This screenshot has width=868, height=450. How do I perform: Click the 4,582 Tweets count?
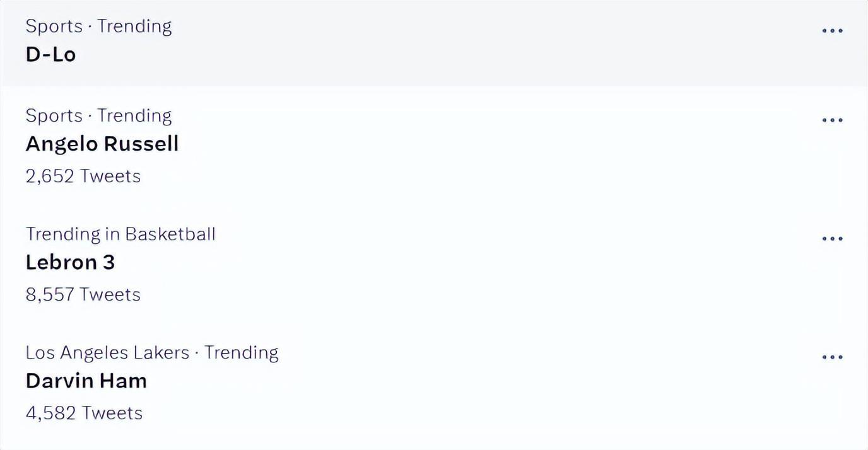84,413
